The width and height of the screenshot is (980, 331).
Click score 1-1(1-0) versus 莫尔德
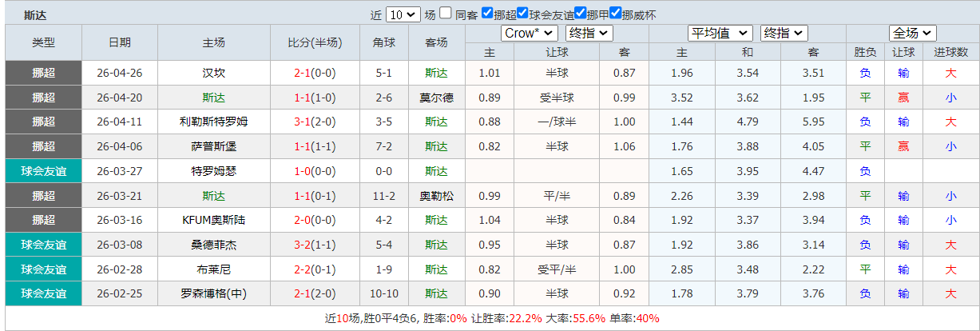coord(315,98)
